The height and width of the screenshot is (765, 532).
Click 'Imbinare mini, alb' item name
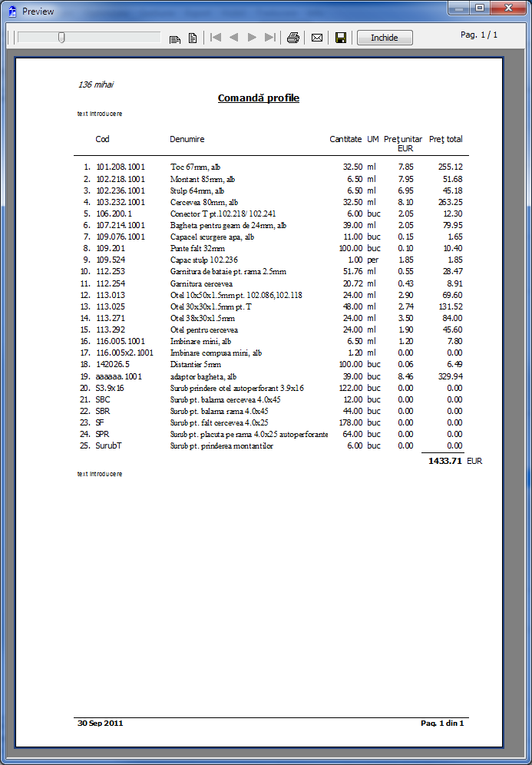201,342
